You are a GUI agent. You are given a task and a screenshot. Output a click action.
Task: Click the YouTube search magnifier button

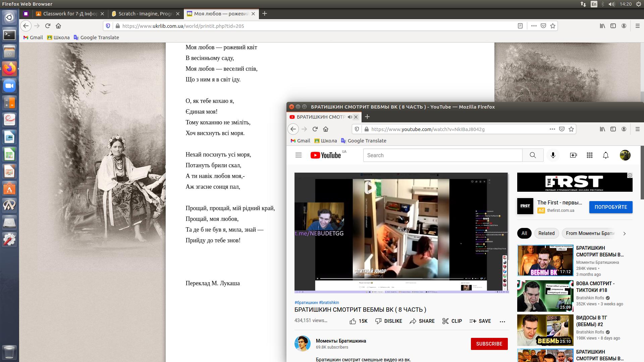(x=533, y=155)
